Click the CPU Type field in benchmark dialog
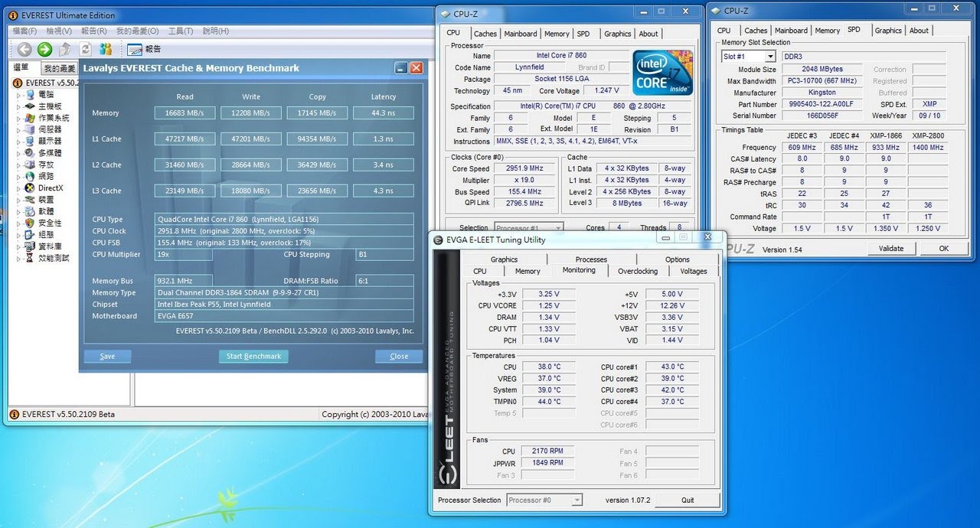This screenshot has width=980, height=528. coord(284,220)
